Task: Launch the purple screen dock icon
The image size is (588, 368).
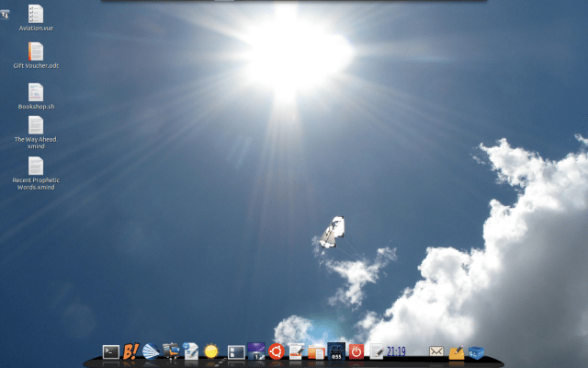Action: (x=255, y=351)
